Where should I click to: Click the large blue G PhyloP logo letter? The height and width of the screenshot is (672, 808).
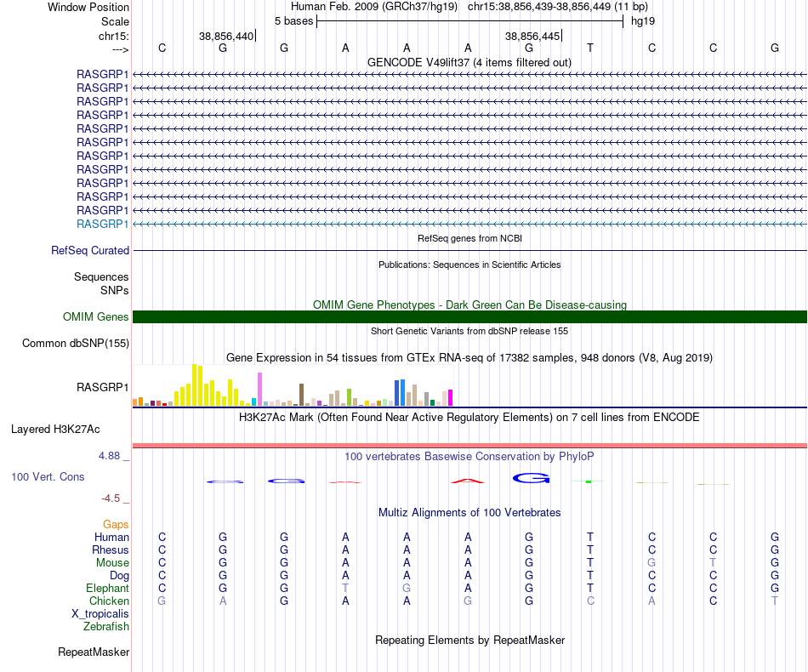[532, 478]
